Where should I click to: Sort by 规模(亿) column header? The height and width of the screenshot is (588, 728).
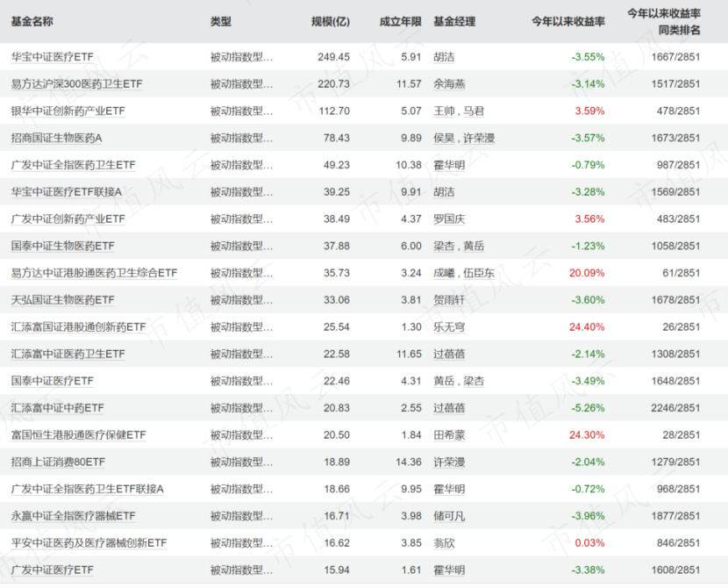(x=330, y=21)
